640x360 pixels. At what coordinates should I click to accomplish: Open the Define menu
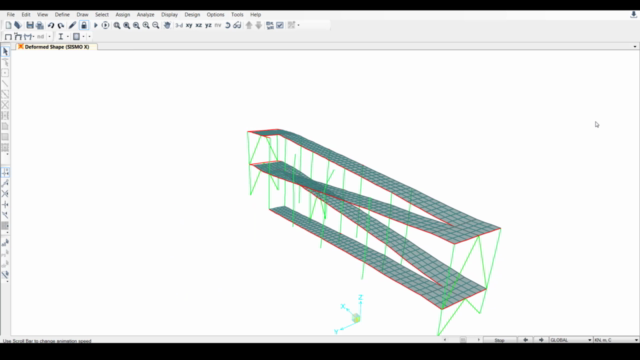[62, 15]
